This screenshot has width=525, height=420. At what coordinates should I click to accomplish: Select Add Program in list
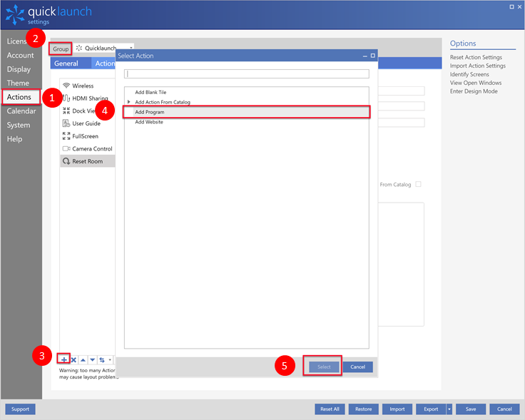246,112
